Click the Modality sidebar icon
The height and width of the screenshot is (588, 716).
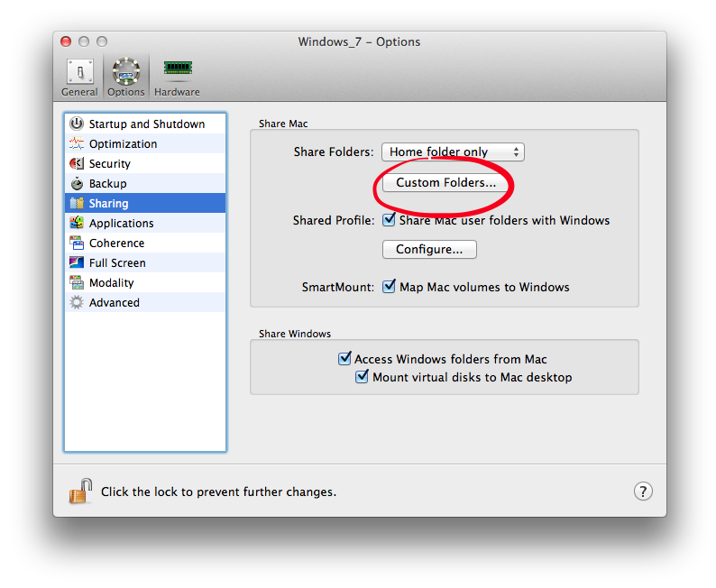click(x=77, y=282)
